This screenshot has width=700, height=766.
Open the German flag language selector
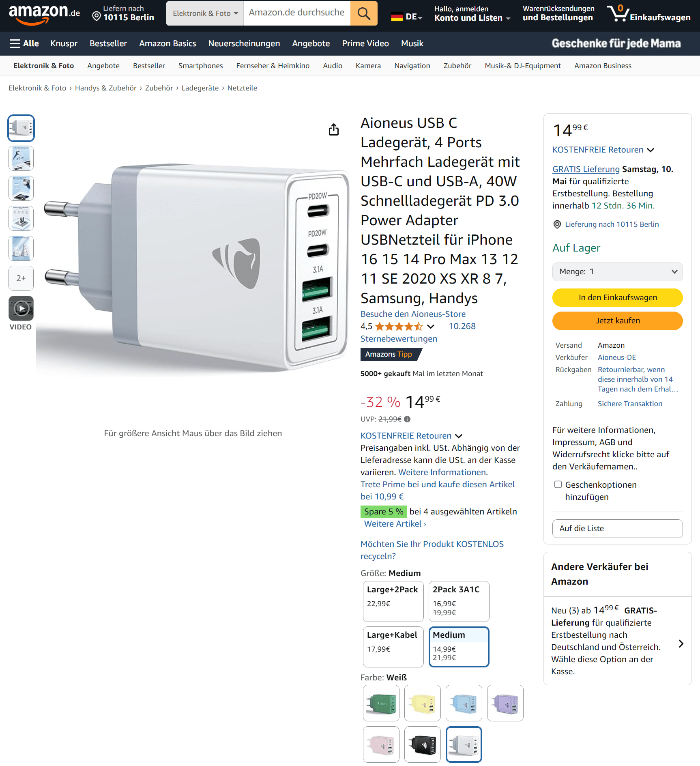pyautogui.click(x=406, y=17)
